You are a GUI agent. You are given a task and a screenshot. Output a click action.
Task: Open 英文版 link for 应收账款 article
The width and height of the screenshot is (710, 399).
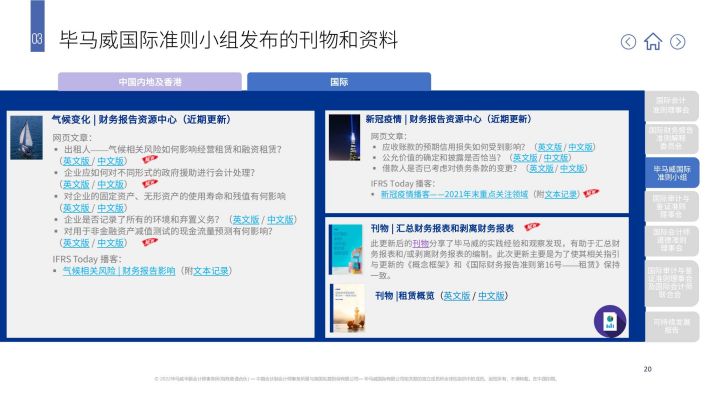click(x=549, y=147)
